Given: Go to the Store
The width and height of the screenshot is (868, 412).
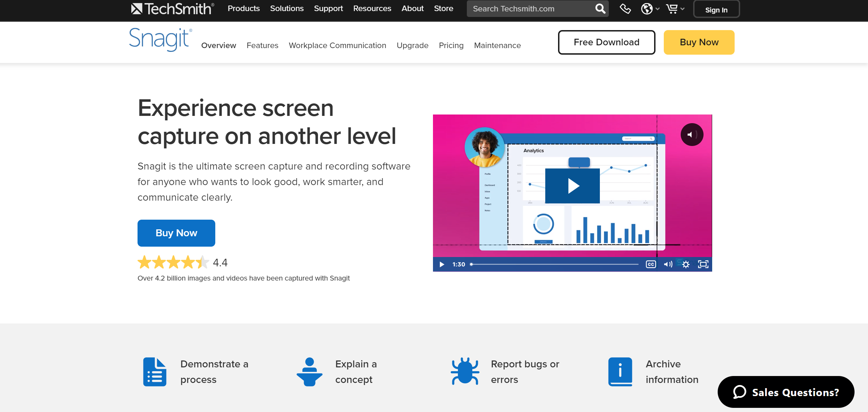Looking at the screenshot, I should pos(444,8).
